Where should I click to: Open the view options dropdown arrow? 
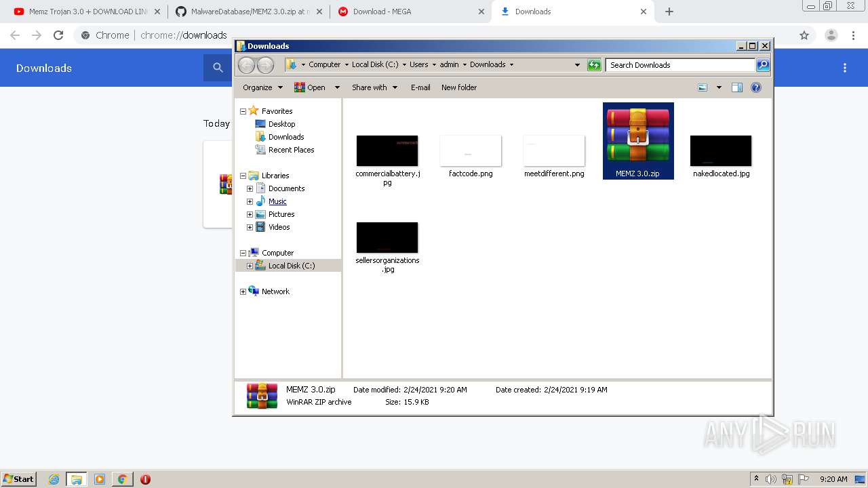point(719,87)
